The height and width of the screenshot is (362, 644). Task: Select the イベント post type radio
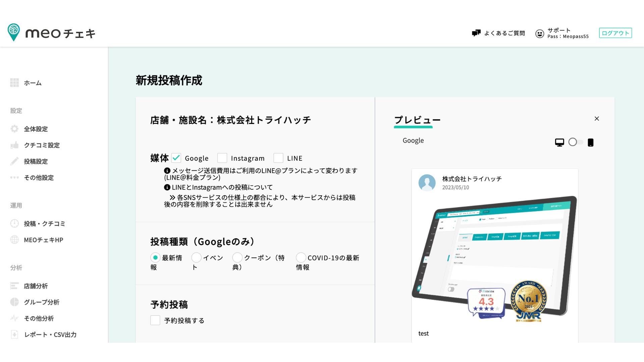(x=196, y=257)
